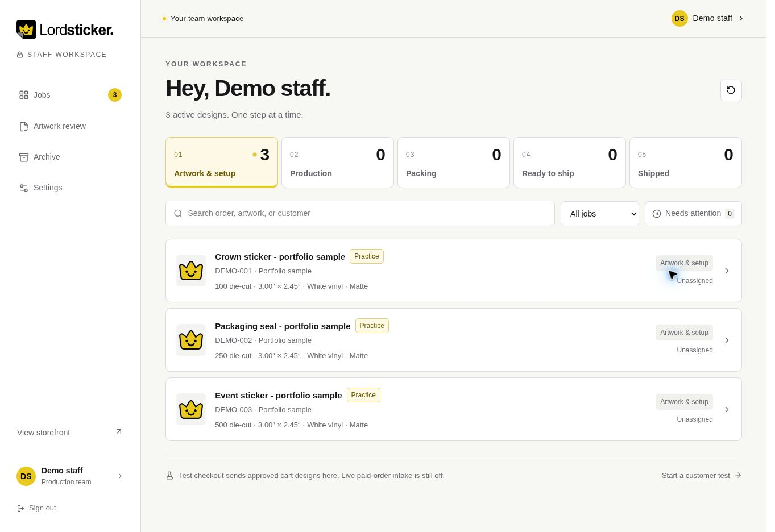
Task: Select the Shipped stage tab
Action: click(686, 163)
